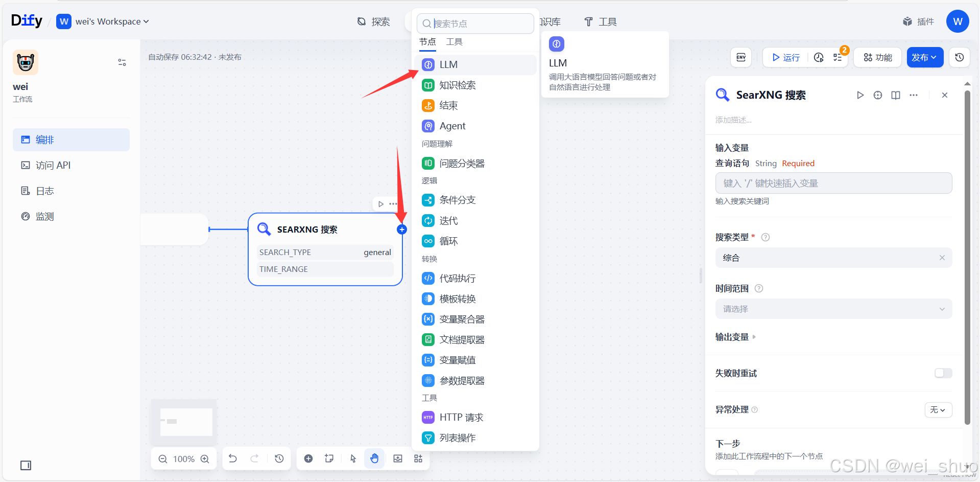Open the 时间范围 selection dropdown
The image size is (980, 482).
832,309
